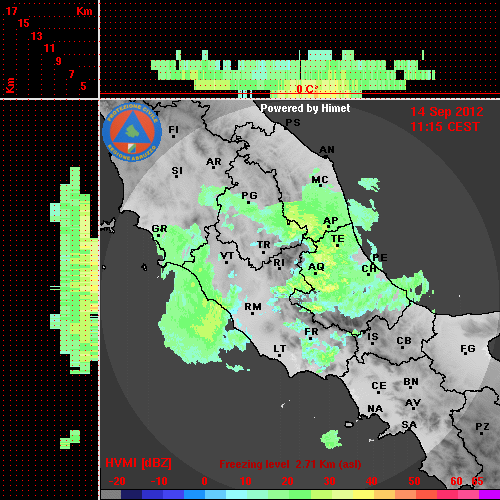The width and height of the screenshot is (500, 500).
Task: Pick the blue 0 dBZ color swatch
Action: 195,494
